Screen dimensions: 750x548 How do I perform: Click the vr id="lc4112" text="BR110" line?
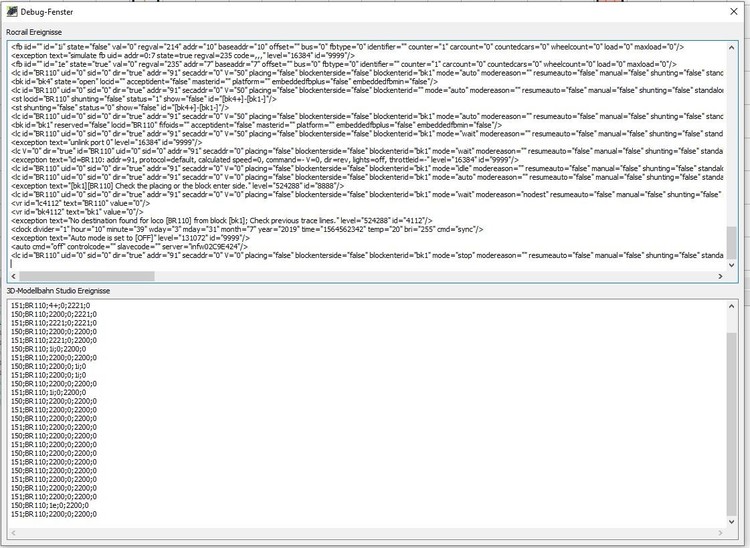click(x=80, y=203)
